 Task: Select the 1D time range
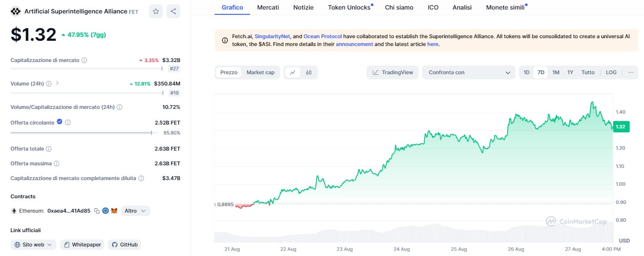pos(526,72)
